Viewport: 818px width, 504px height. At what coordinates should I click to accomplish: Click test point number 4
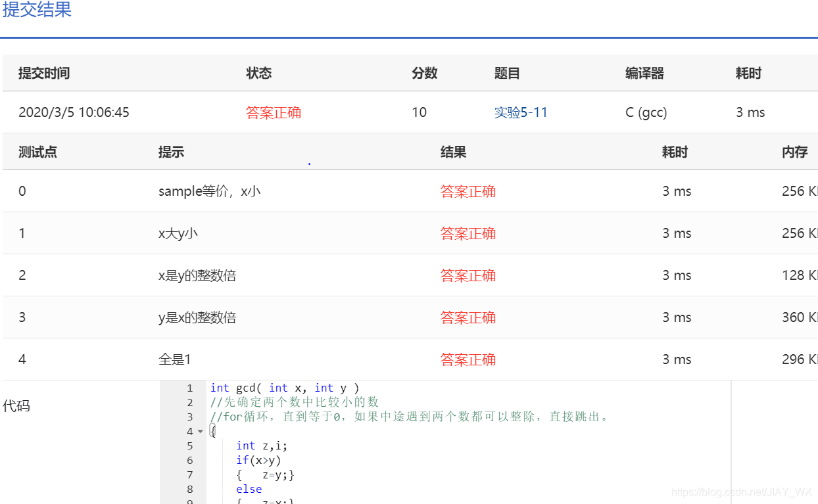[x=22, y=359]
